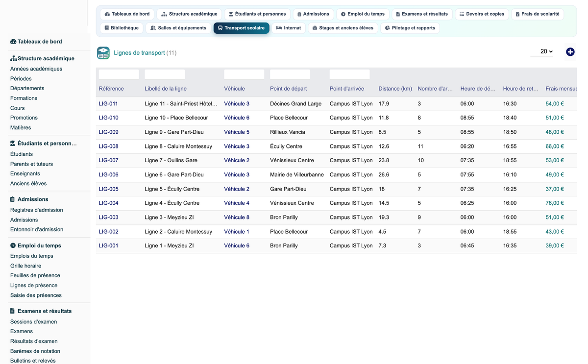Screen dimensions: 588x364
Task: Click the Libellé de la ligne filter field
Action: tap(165, 74)
